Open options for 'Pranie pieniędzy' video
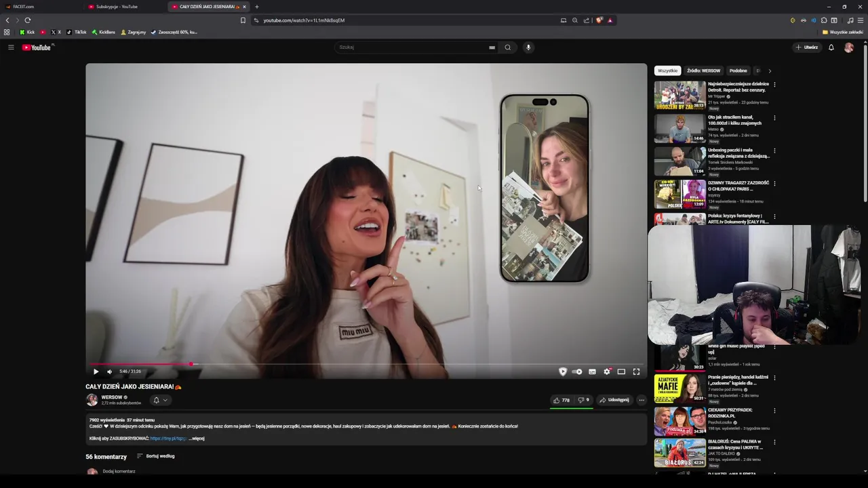 774,378
